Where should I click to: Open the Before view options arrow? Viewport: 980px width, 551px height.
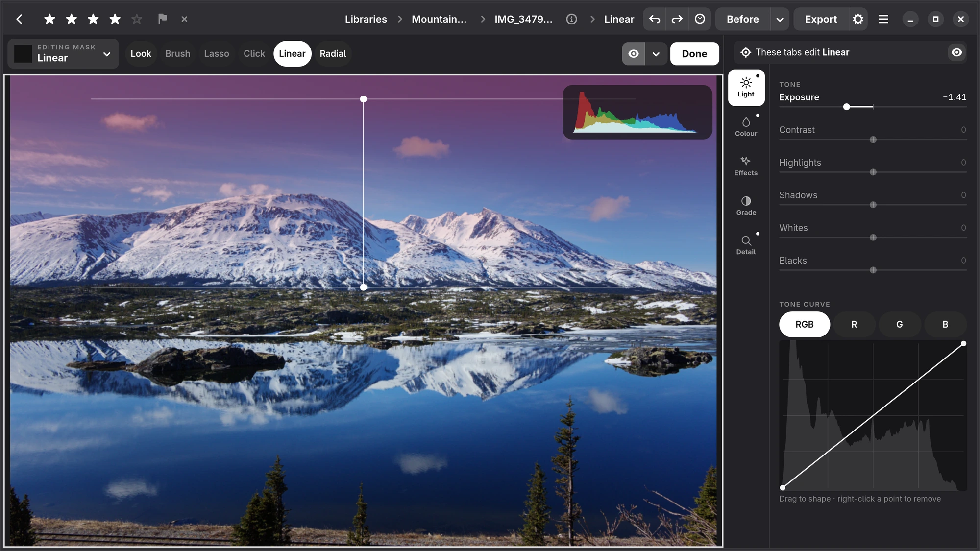point(780,19)
